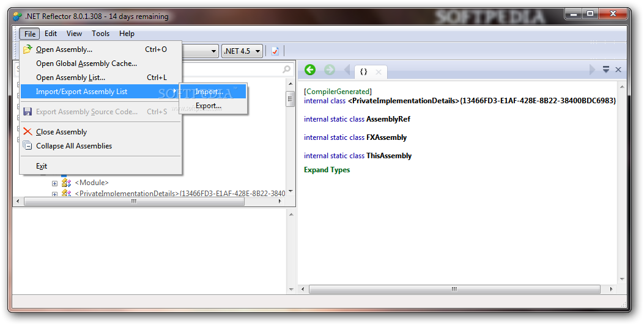
Task: Open the Import/Export Assembly List submenu
Action: click(x=101, y=92)
